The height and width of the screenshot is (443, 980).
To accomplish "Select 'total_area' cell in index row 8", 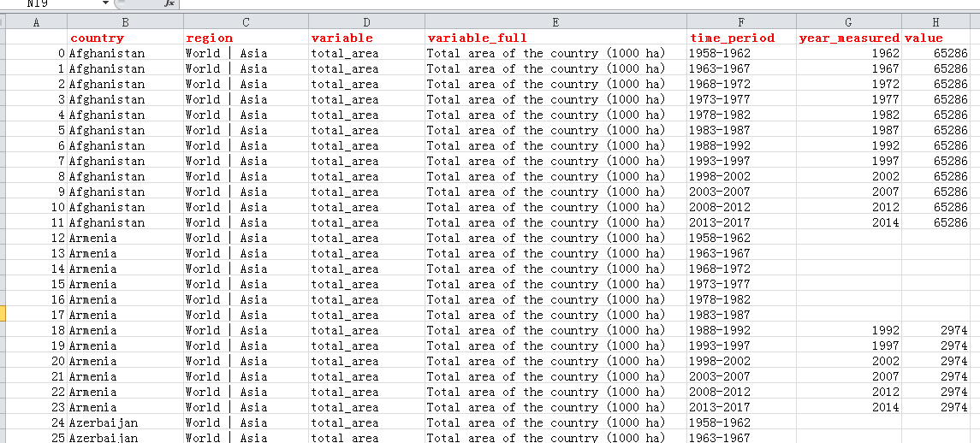I will [366, 176].
